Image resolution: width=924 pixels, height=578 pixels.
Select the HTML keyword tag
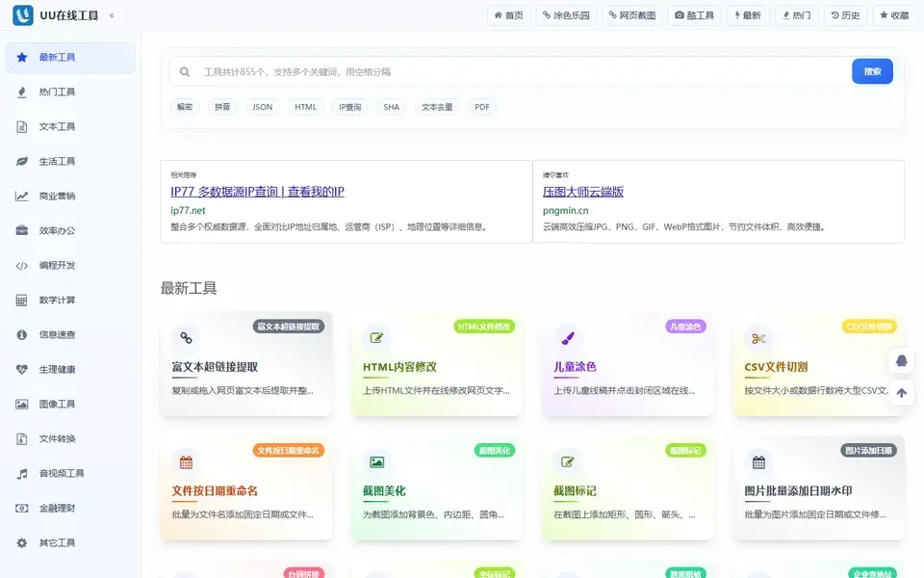pos(306,107)
